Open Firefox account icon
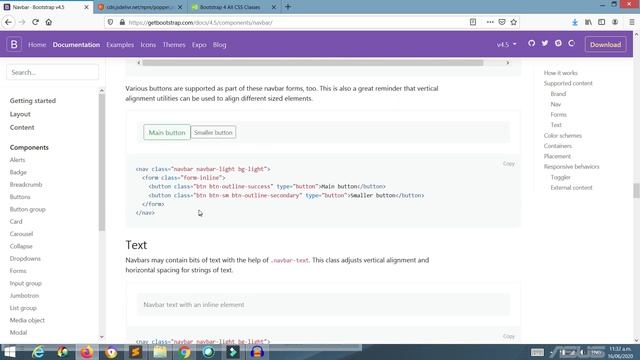Viewport: 640px width, 360px height. pyautogui.click(x=615, y=22)
